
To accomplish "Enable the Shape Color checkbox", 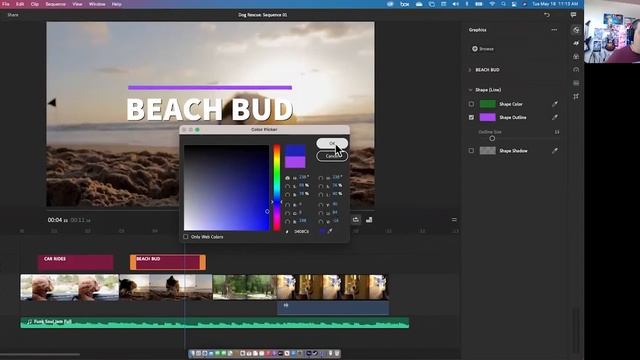I will pyautogui.click(x=471, y=104).
